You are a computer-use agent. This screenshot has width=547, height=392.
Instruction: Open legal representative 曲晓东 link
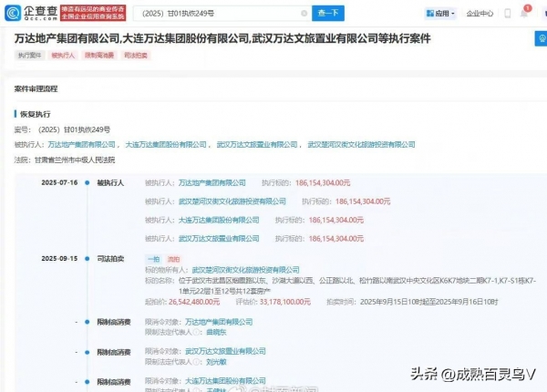[x=216, y=333]
